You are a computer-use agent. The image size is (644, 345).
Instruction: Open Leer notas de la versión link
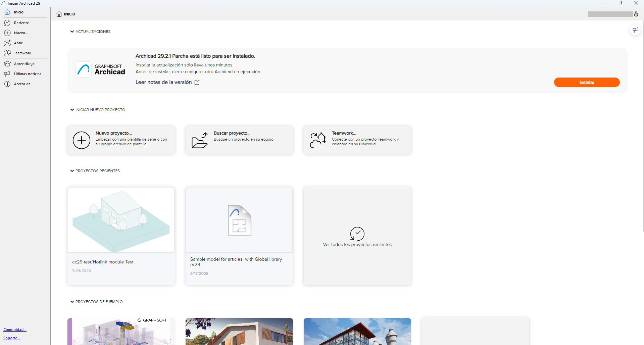(x=163, y=82)
